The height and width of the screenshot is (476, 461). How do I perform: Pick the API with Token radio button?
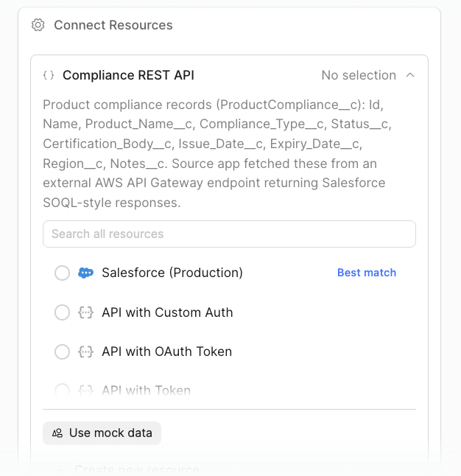[62, 390]
